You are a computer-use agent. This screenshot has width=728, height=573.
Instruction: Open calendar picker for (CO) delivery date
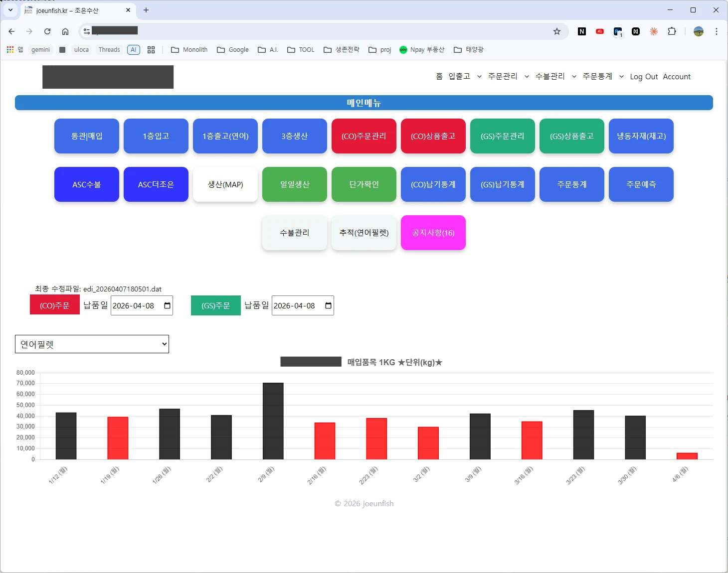(x=167, y=305)
